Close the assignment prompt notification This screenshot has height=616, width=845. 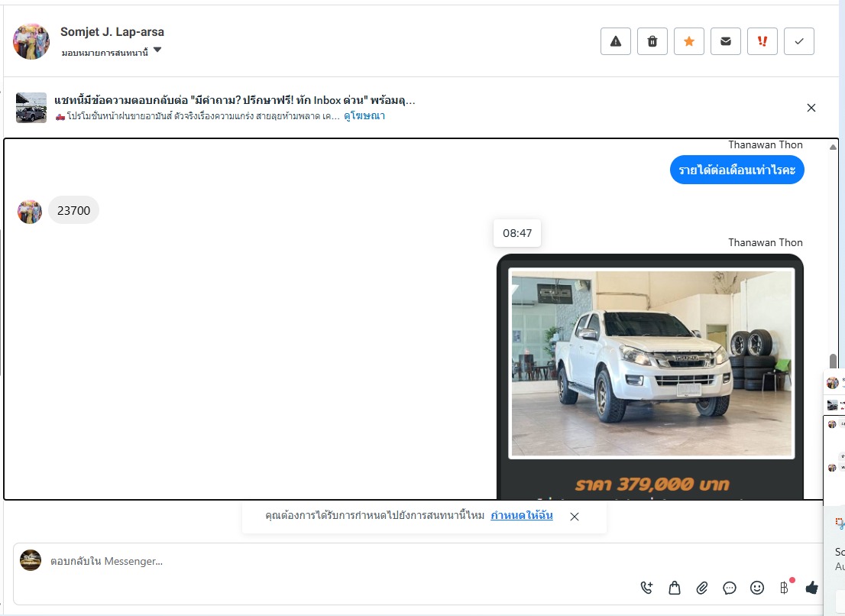point(575,517)
